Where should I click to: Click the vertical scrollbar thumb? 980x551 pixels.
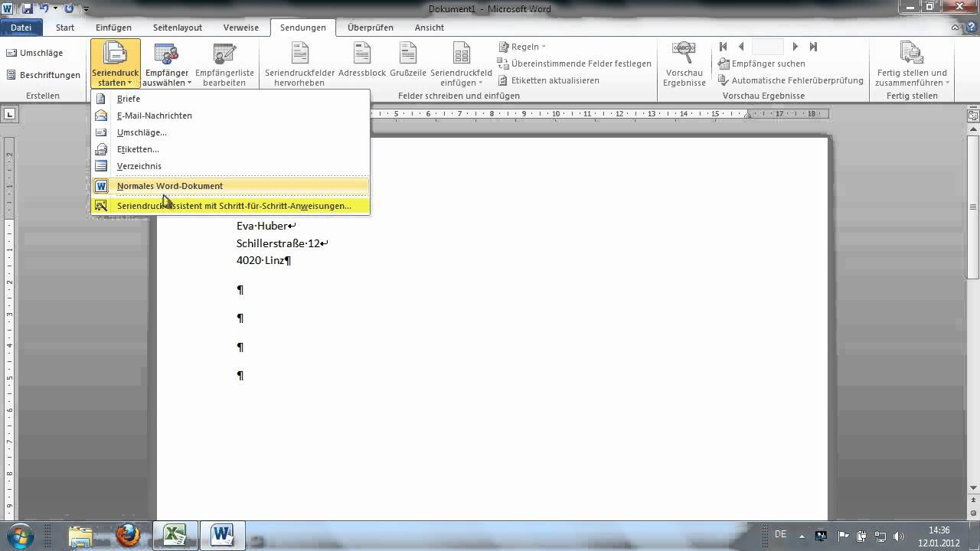pyautogui.click(x=973, y=207)
